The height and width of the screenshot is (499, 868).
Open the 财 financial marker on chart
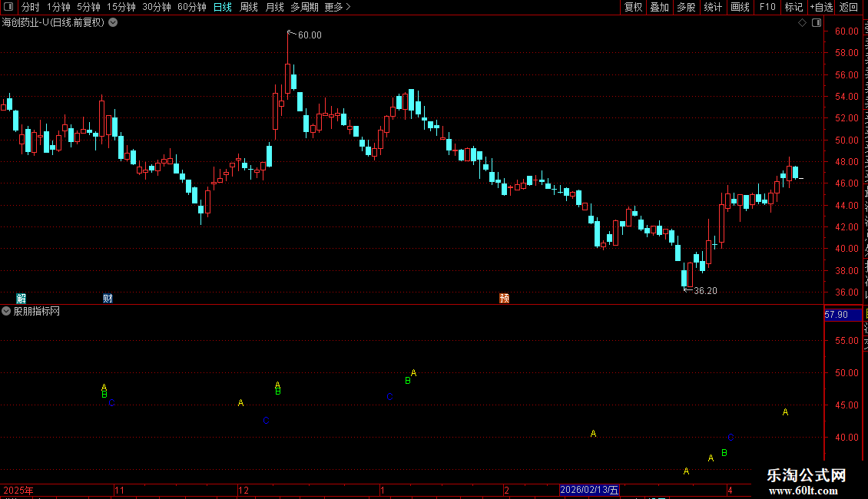tap(108, 299)
